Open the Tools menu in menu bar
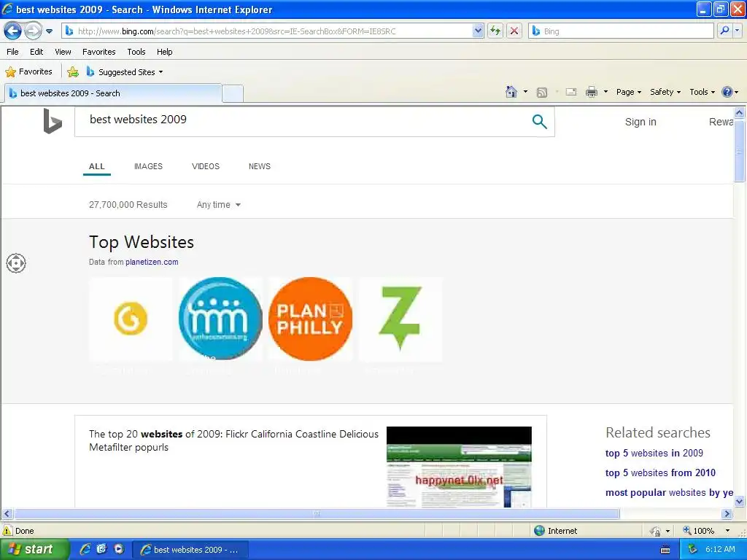The height and width of the screenshot is (560, 747). tap(136, 52)
